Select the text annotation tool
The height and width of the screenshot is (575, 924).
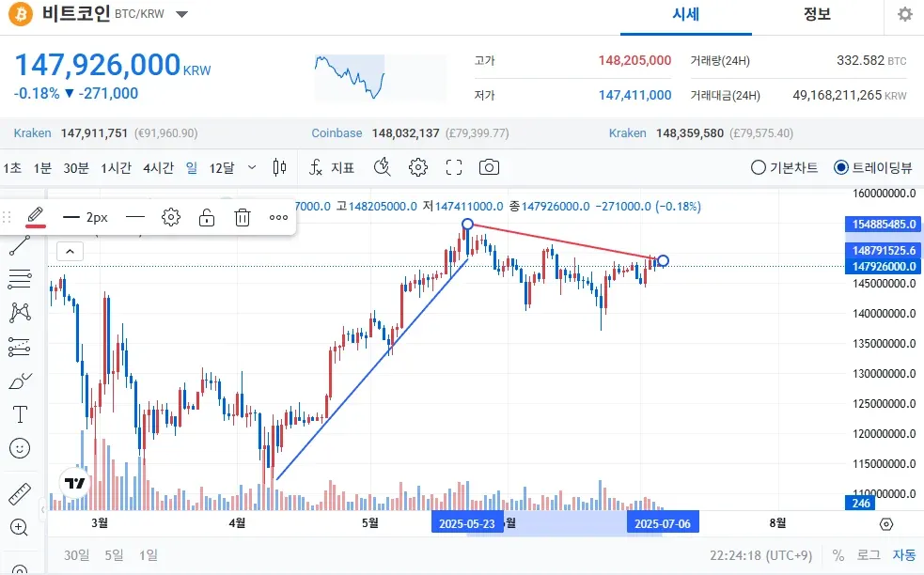[x=19, y=414]
